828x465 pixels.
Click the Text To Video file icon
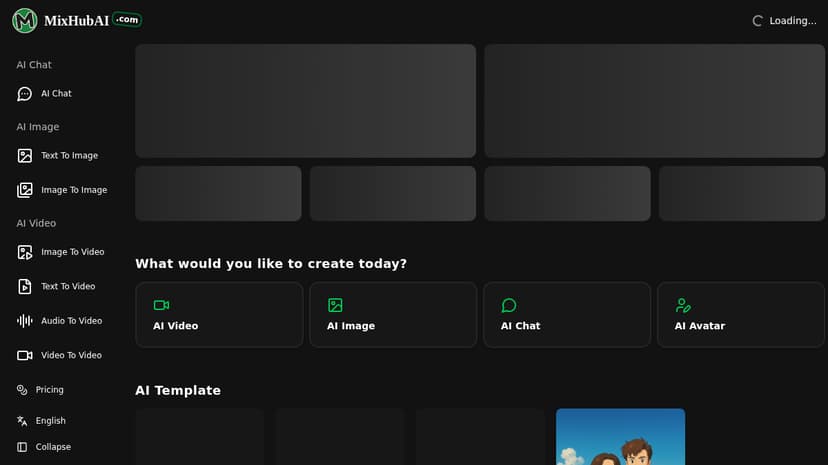pyautogui.click(x=24, y=287)
